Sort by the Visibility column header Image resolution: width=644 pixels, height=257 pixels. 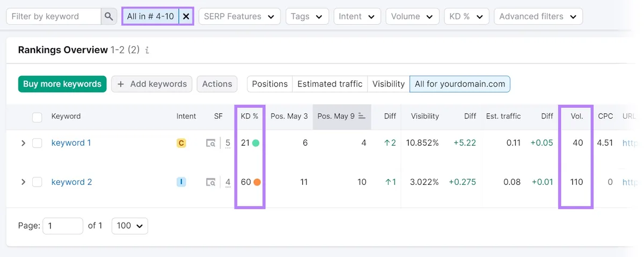pos(425,116)
